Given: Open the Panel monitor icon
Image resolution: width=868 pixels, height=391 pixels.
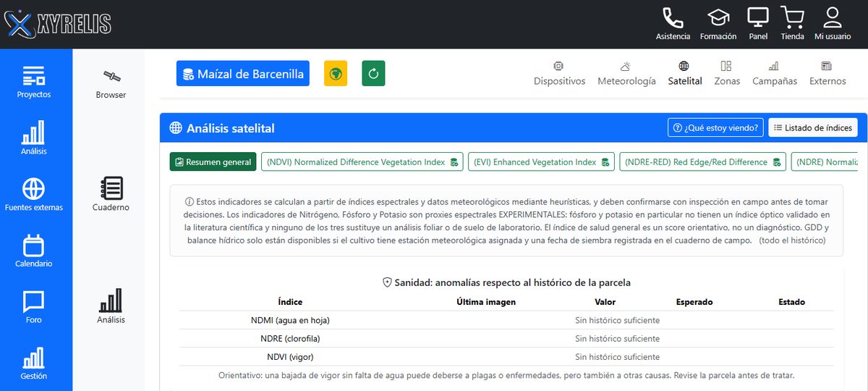Looking at the screenshot, I should click(x=758, y=24).
